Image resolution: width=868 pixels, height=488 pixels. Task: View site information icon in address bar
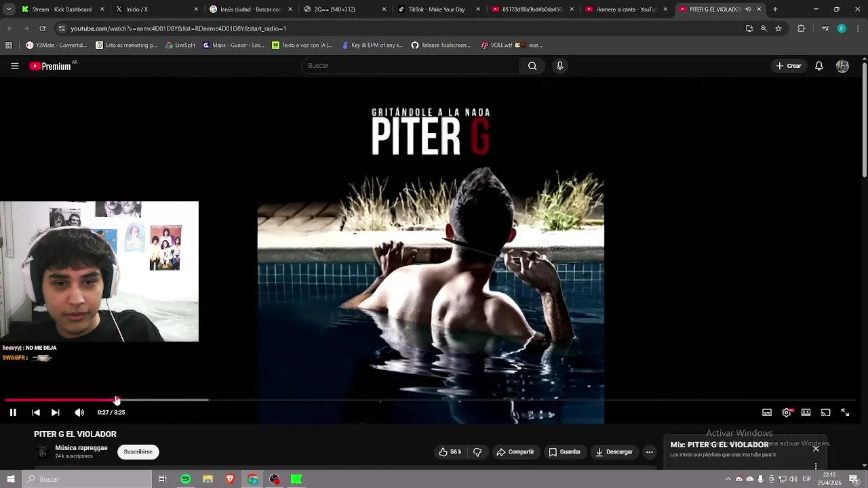click(62, 28)
